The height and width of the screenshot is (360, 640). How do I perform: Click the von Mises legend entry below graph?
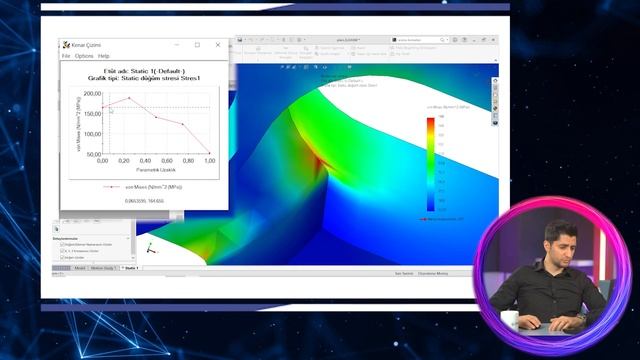(x=142, y=187)
